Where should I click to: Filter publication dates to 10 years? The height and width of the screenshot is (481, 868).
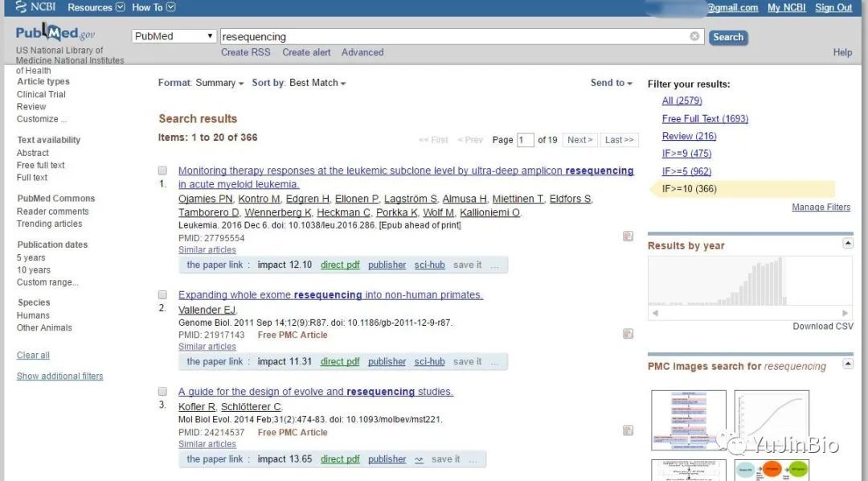pyautogui.click(x=33, y=270)
